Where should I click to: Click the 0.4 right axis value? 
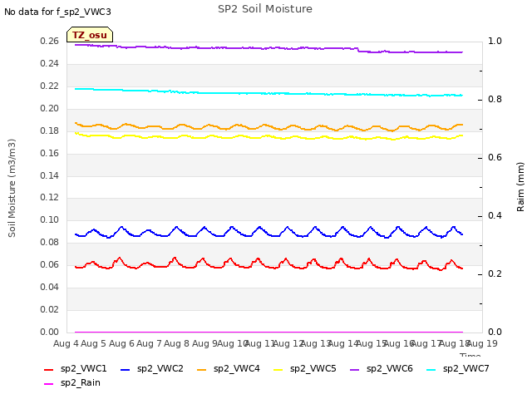click(495, 216)
